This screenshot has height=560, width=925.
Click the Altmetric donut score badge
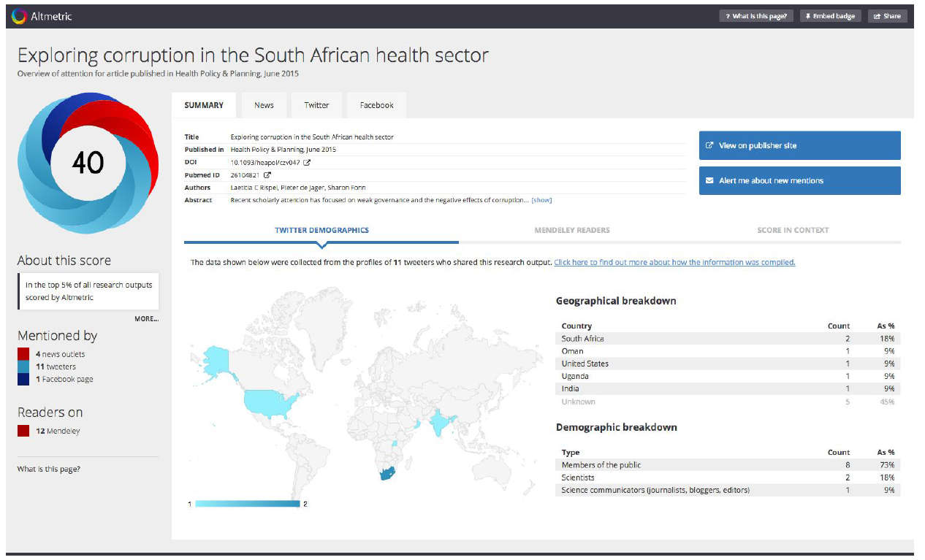pos(88,163)
